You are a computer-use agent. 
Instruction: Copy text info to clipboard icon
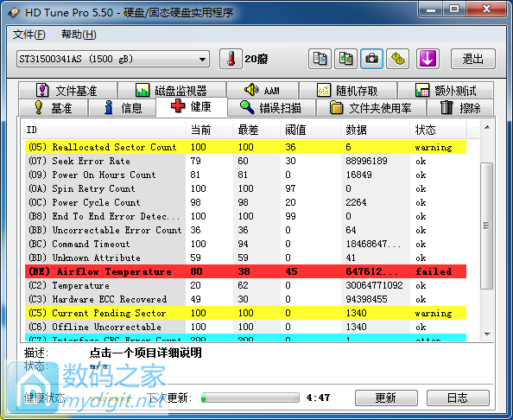(x=320, y=59)
